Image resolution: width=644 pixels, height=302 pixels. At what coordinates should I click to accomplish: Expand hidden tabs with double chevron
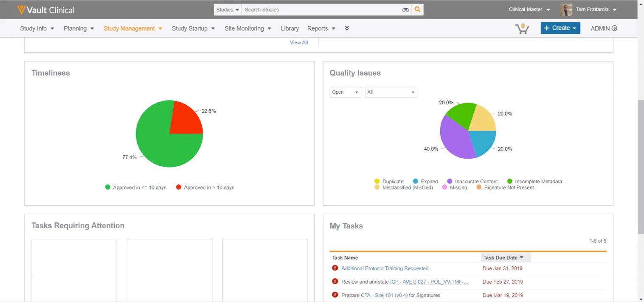347,28
